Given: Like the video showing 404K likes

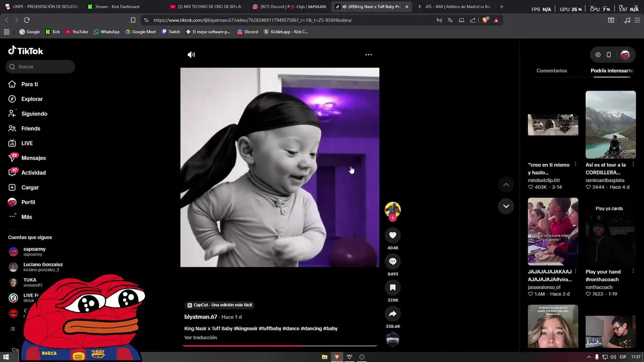Looking at the screenshot, I should [392, 235].
